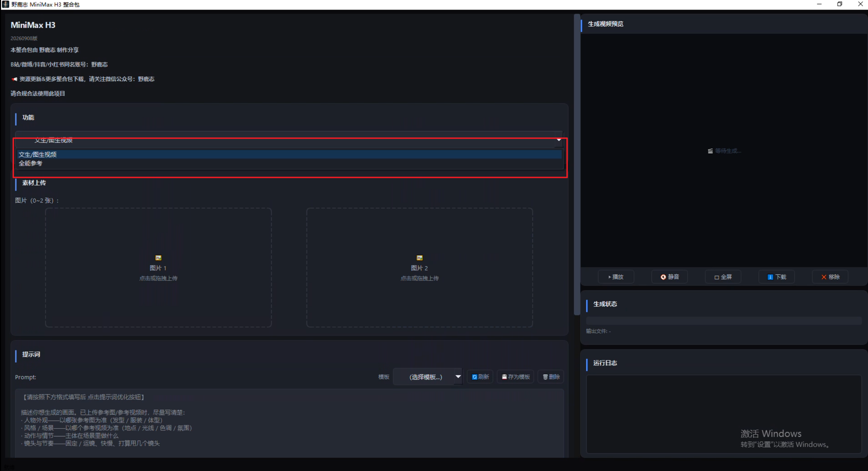Image resolution: width=868 pixels, height=471 pixels.
Task: Play the generated video with 播放
Action: pos(616,277)
